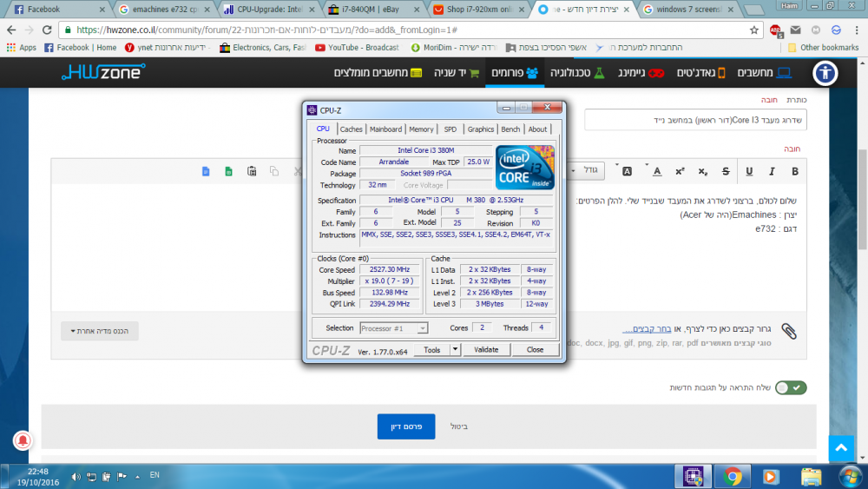Open text color picker in editor
Screen dimensions: 868x489
pos(656,172)
